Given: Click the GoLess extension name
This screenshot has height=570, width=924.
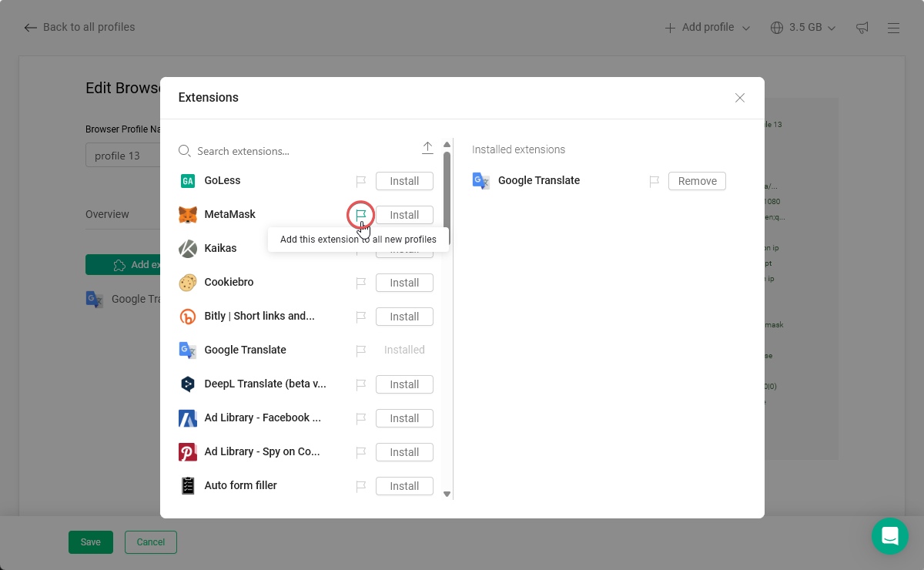Looking at the screenshot, I should [223, 180].
